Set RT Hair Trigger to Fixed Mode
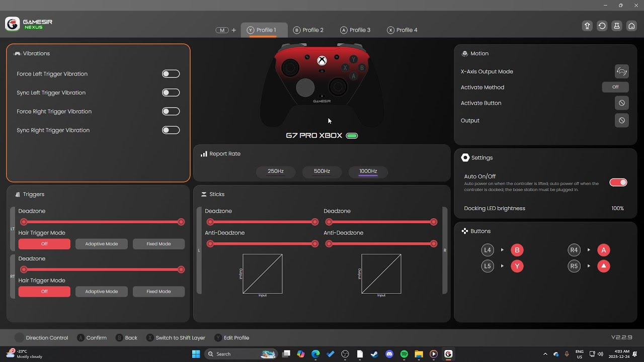 [x=158, y=292]
